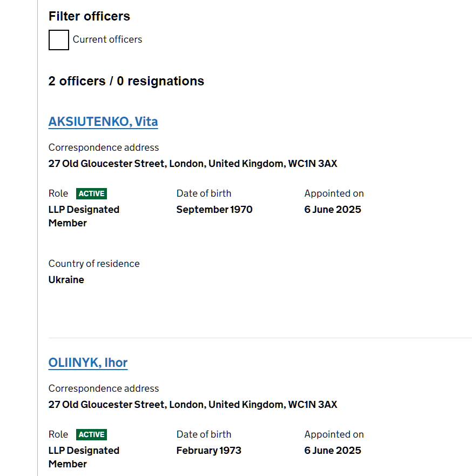Click the "Ukraine" country of residence value
Screen dimensions: 472x476
pyautogui.click(x=66, y=280)
